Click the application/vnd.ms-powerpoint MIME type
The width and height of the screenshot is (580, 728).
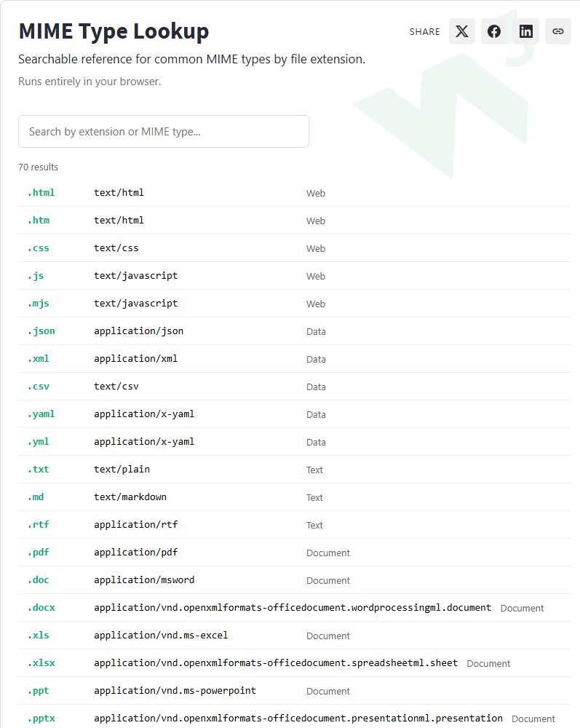coord(175,690)
